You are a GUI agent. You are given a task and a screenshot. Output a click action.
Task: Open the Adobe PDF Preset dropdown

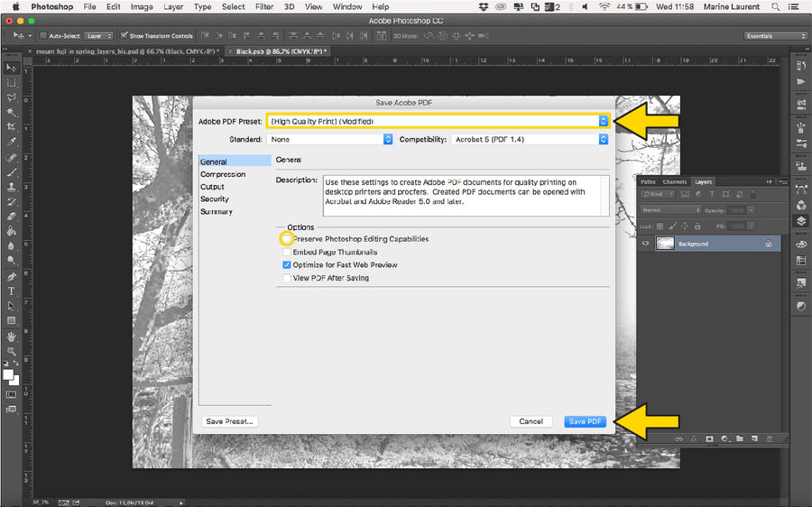[x=438, y=121]
